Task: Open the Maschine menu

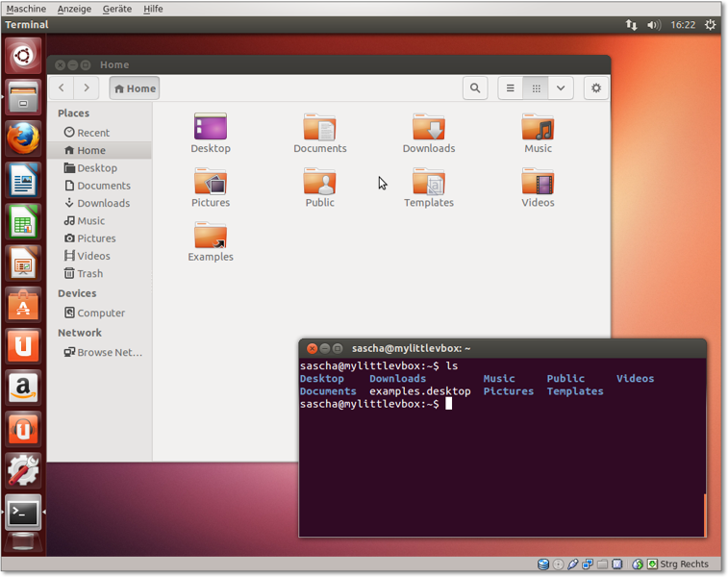Action: coord(25,9)
